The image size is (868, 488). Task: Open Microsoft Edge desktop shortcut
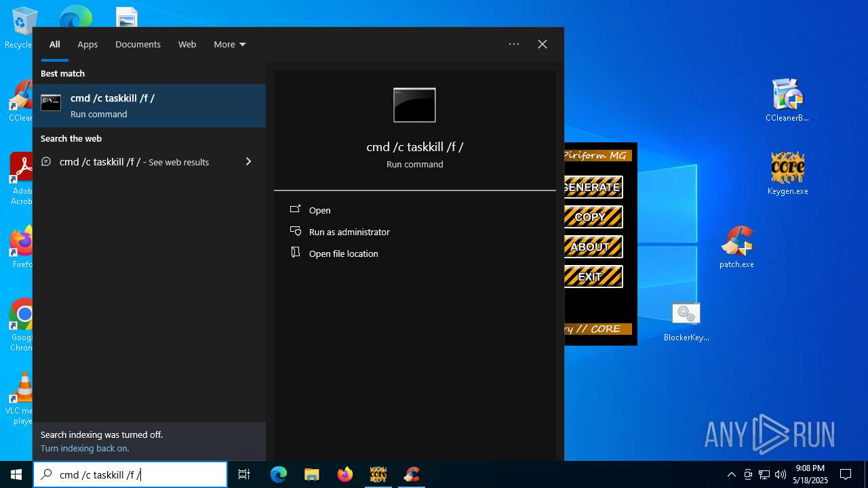point(75,16)
